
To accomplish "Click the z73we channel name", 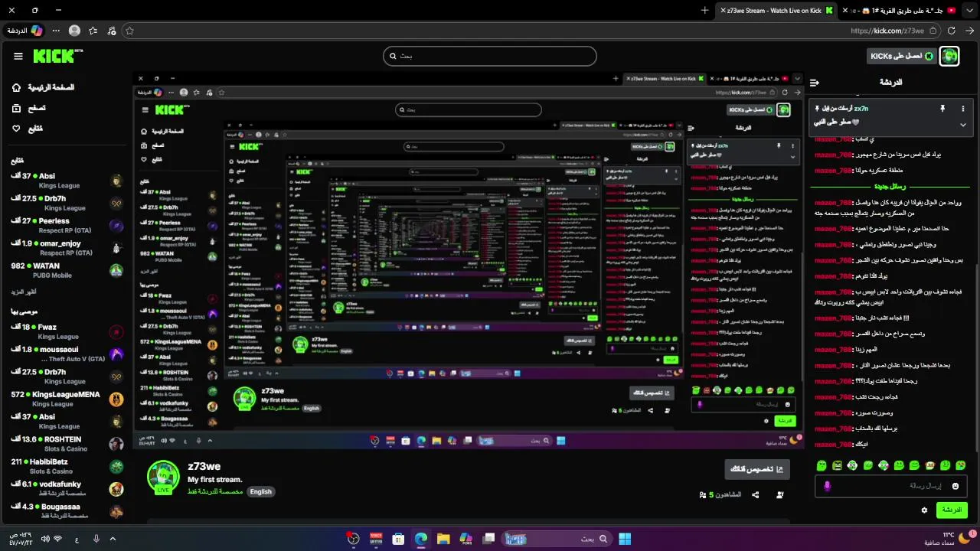I will (204, 466).
